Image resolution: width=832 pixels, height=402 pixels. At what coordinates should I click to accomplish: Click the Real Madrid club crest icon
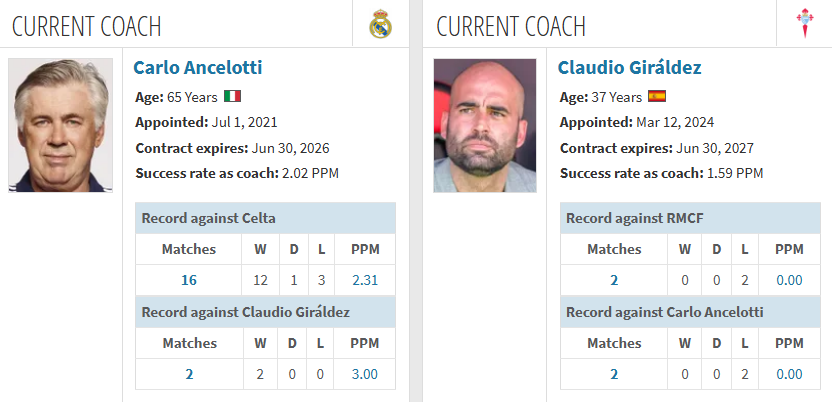(380, 24)
